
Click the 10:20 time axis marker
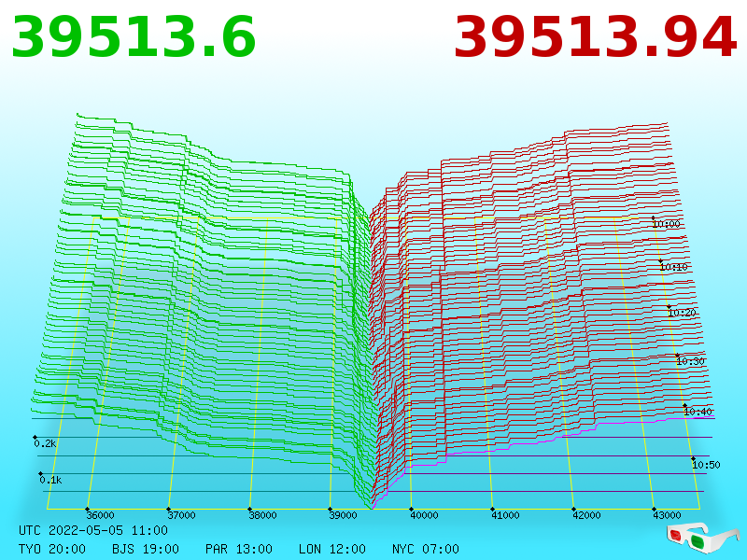[x=682, y=313]
